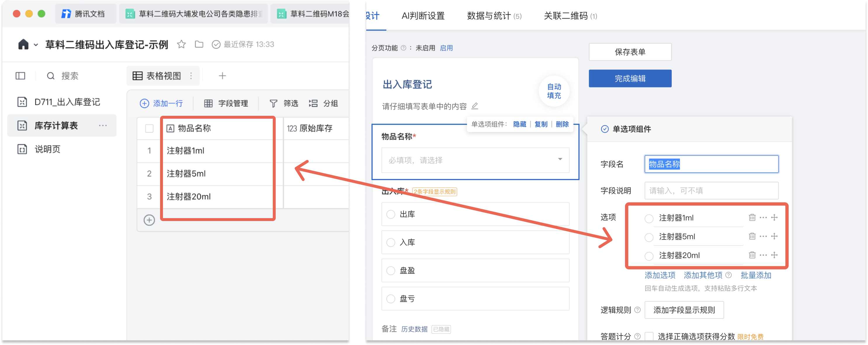Check the header row select-all checkbox

pyautogui.click(x=149, y=128)
